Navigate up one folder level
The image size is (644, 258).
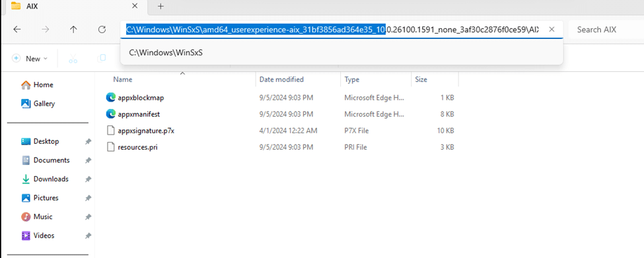(73, 30)
